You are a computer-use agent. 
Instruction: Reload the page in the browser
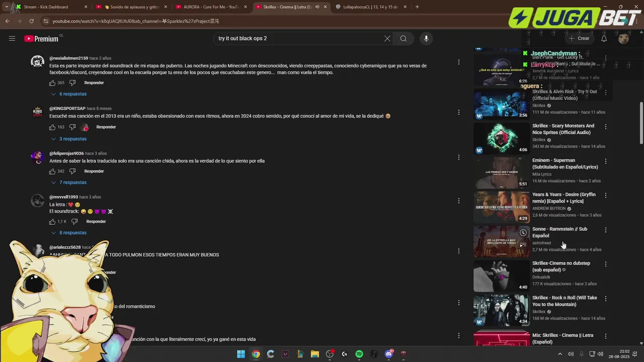click(31, 21)
